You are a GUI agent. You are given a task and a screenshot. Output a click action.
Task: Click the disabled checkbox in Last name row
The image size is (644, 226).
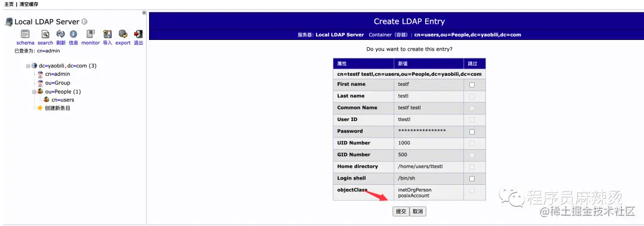472,97
